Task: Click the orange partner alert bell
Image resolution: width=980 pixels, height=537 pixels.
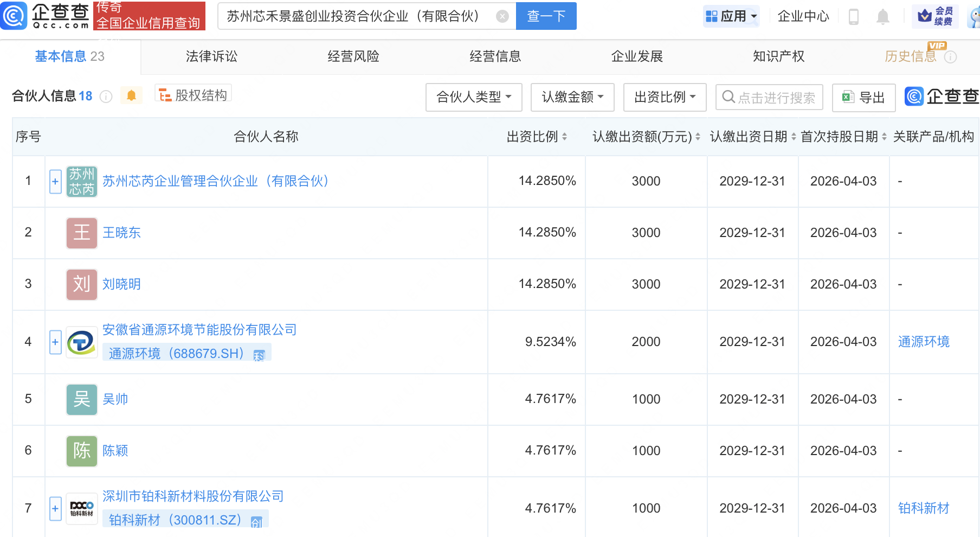Action: [131, 96]
